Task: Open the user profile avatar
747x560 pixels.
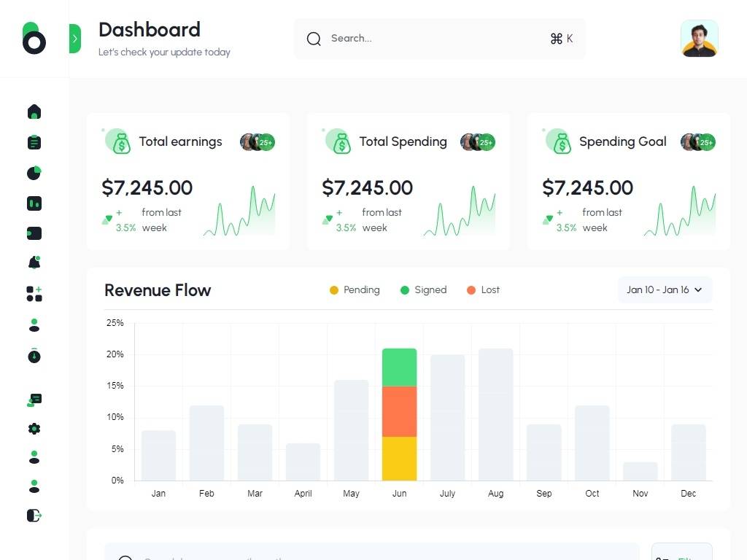Action: [699, 39]
